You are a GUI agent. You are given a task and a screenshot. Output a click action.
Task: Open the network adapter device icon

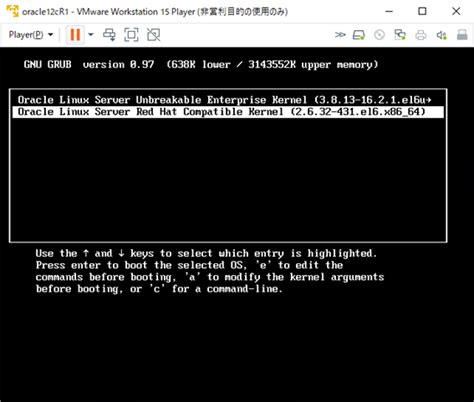click(400, 35)
